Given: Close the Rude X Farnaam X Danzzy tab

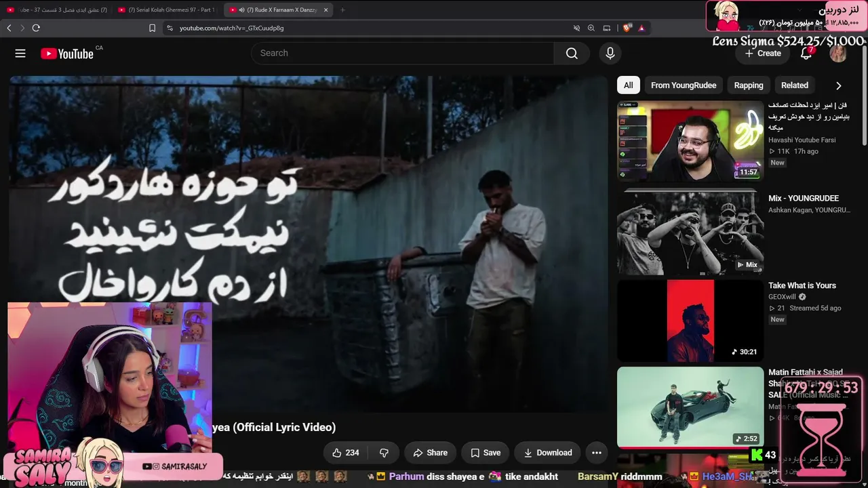Looking at the screenshot, I should tap(325, 9).
